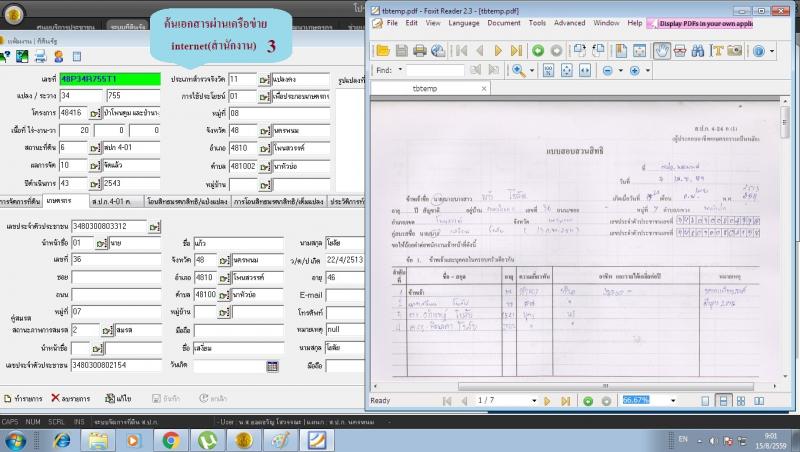Click the Display PDFs in your own application banner
This screenshot has width=800, height=452.
(701, 23)
